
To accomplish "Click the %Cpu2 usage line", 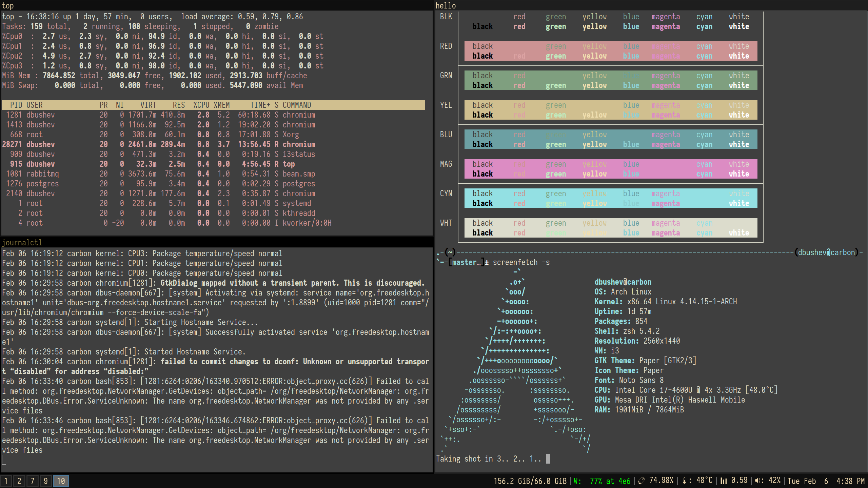I will (163, 56).
